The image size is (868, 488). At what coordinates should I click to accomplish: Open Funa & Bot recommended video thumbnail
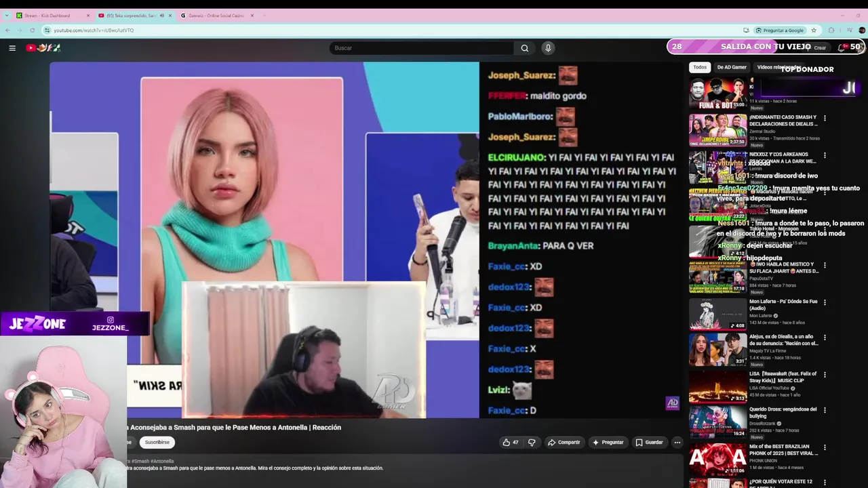pyautogui.click(x=717, y=93)
